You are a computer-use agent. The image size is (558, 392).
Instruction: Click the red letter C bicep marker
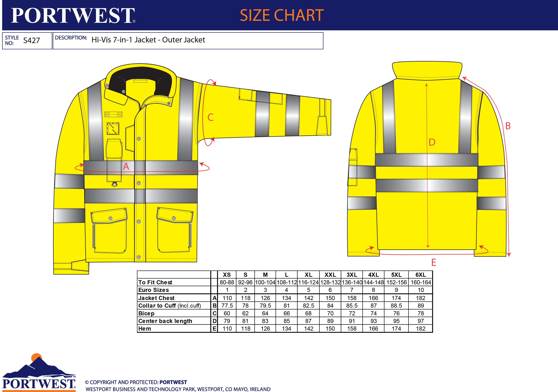click(210, 117)
